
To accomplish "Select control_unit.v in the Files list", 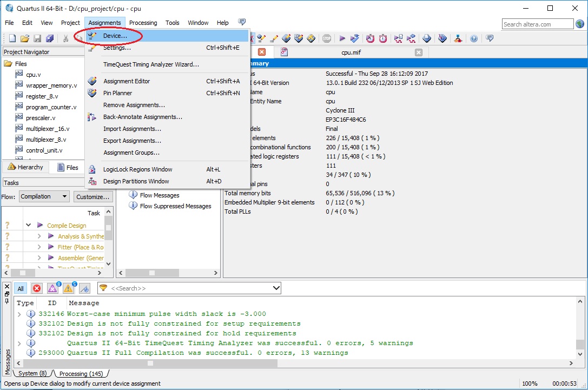I will [44, 150].
